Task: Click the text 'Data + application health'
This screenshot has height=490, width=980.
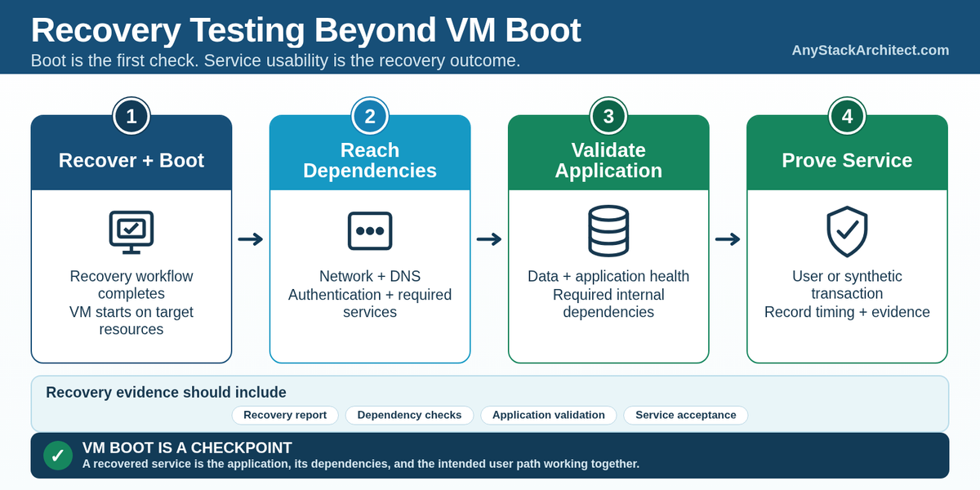Action: (608, 276)
